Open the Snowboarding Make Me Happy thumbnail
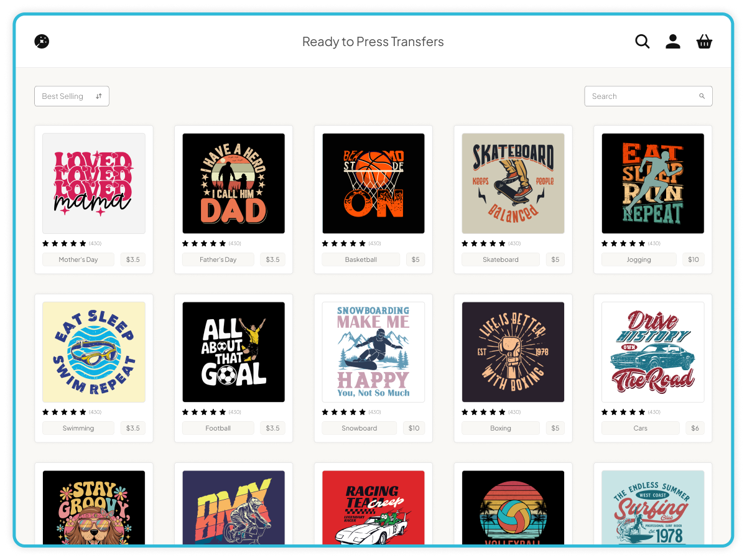The width and height of the screenshot is (747, 560). tap(373, 352)
